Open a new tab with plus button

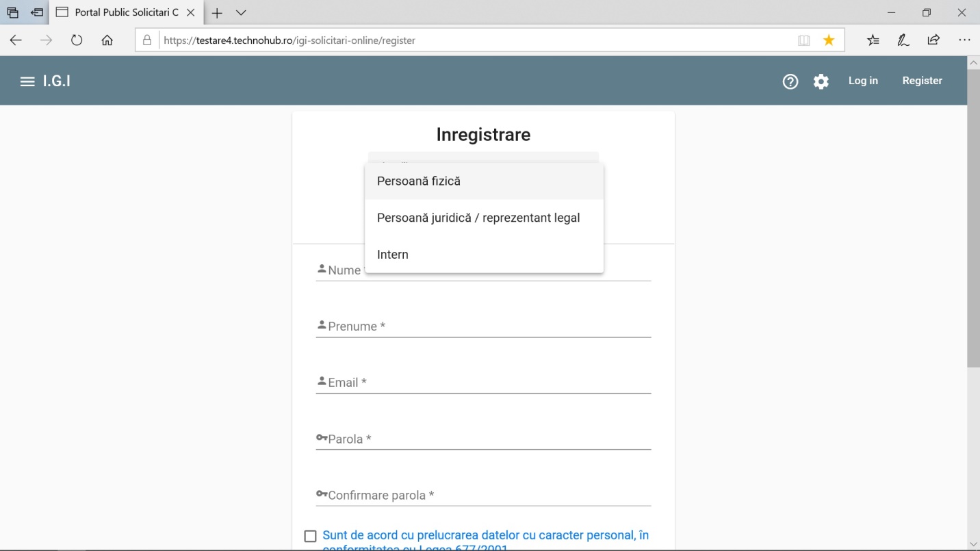[x=217, y=13]
